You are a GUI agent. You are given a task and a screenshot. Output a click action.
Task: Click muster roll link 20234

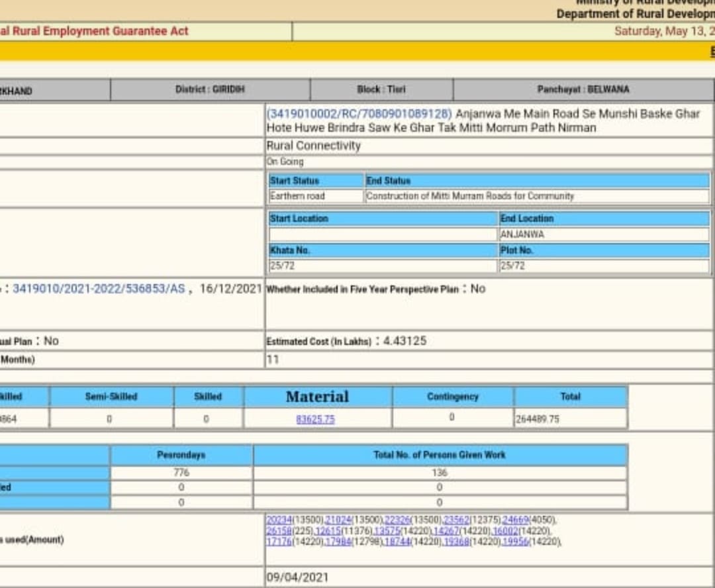coord(279,520)
